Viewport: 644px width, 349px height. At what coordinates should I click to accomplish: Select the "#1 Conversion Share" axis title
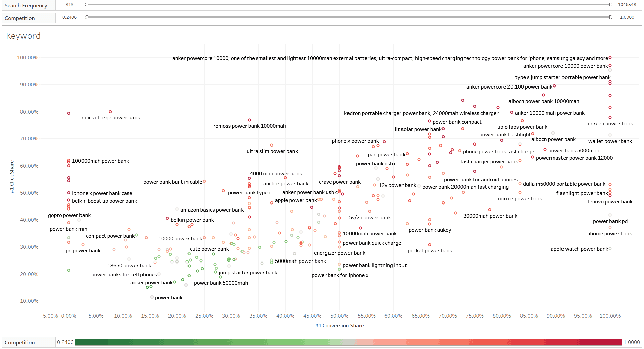click(x=339, y=326)
